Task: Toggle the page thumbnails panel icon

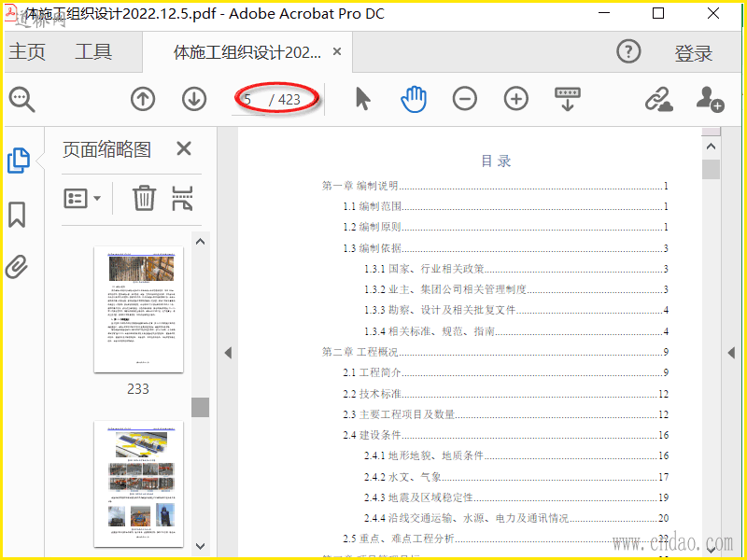Action: point(19,161)
